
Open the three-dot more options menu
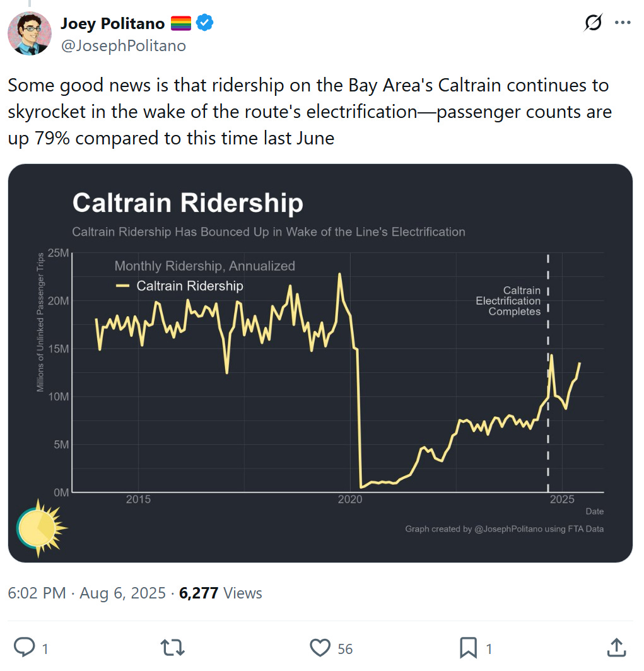(x=622, y=22)
